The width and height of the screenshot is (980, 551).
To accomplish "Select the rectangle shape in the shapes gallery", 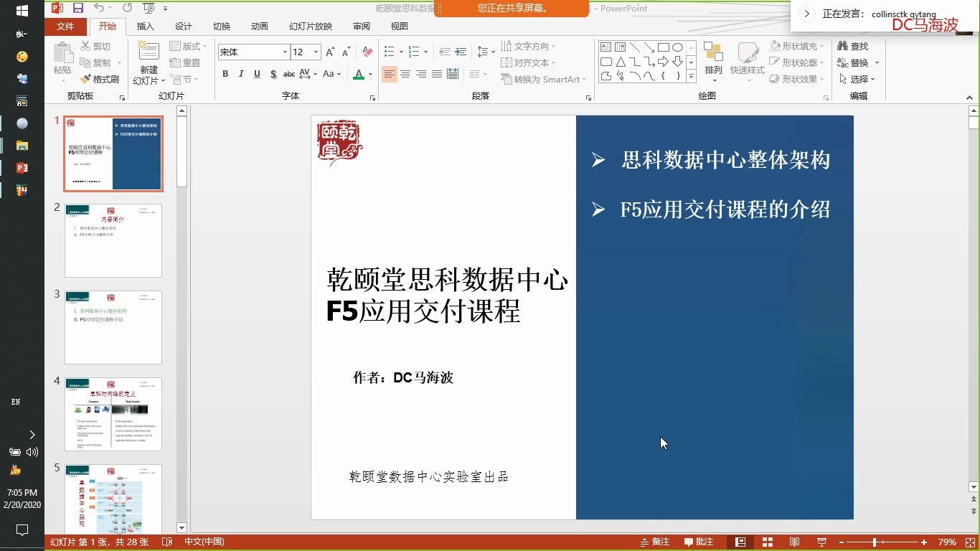I will [x=664, y=47].
